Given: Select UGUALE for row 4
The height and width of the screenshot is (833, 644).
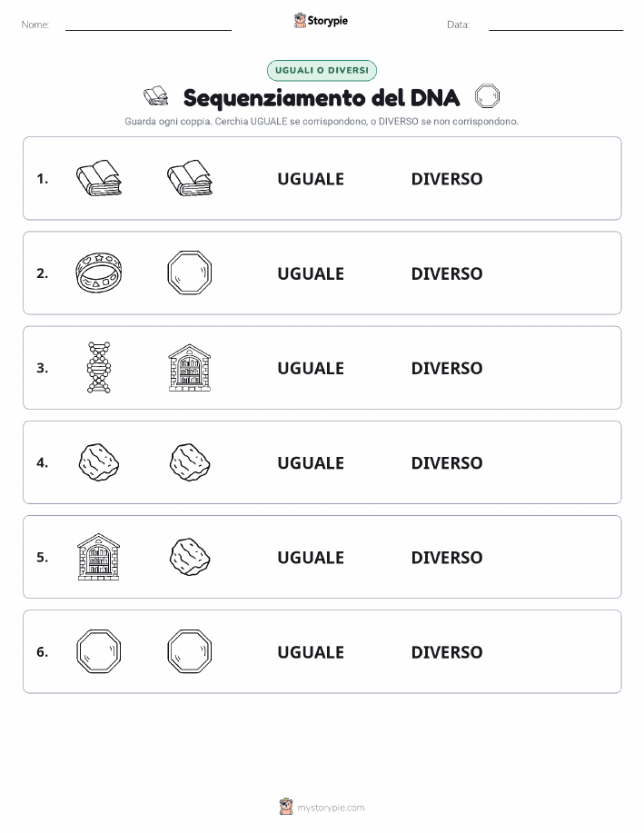Looking at the screenshot, I should [x=311, y=462].
